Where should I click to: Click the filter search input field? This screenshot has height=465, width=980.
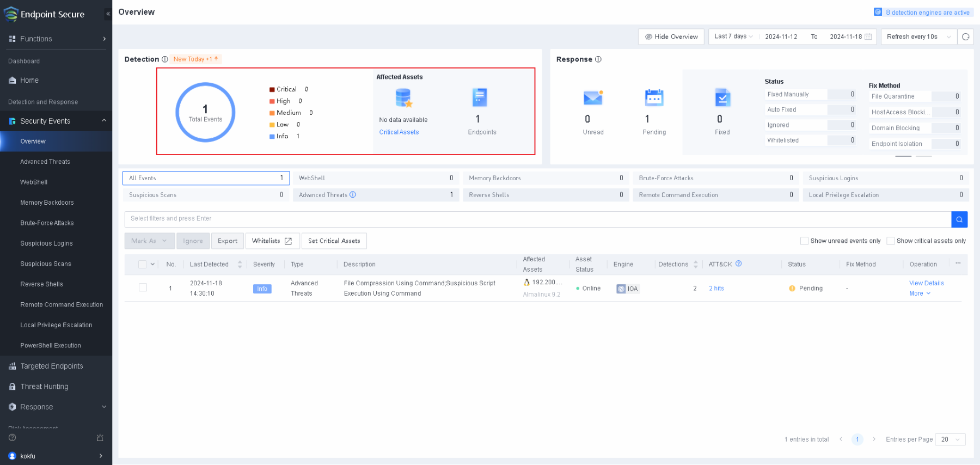537,219
